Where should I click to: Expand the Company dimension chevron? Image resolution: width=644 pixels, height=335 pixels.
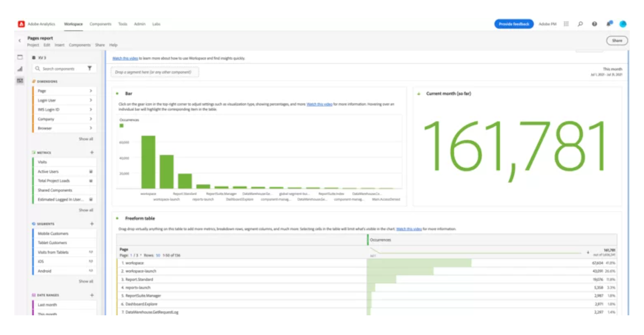point(91,119)
